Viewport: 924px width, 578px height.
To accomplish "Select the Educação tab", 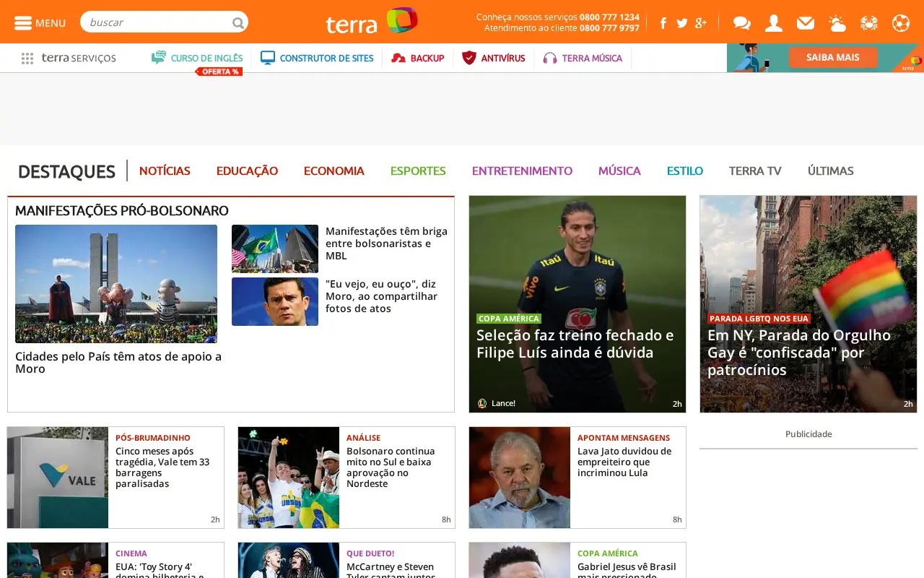I will click(247, 171).
